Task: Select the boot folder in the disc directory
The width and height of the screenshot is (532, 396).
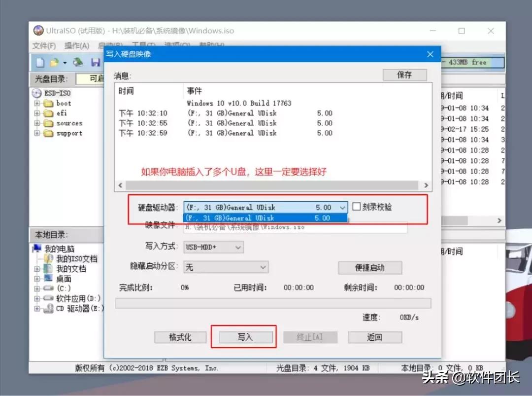Action: [63, 103]
